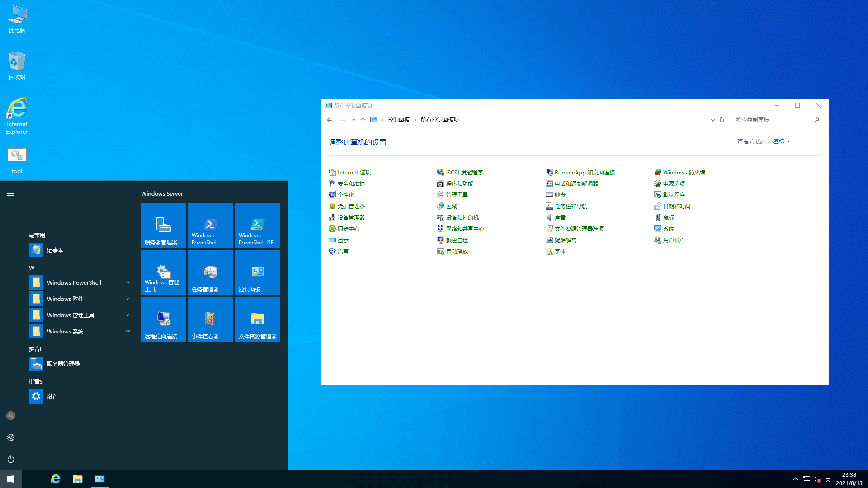Open Remote Desktop Connection tile
The image size is (868, 488).
(x=163, y=319)
